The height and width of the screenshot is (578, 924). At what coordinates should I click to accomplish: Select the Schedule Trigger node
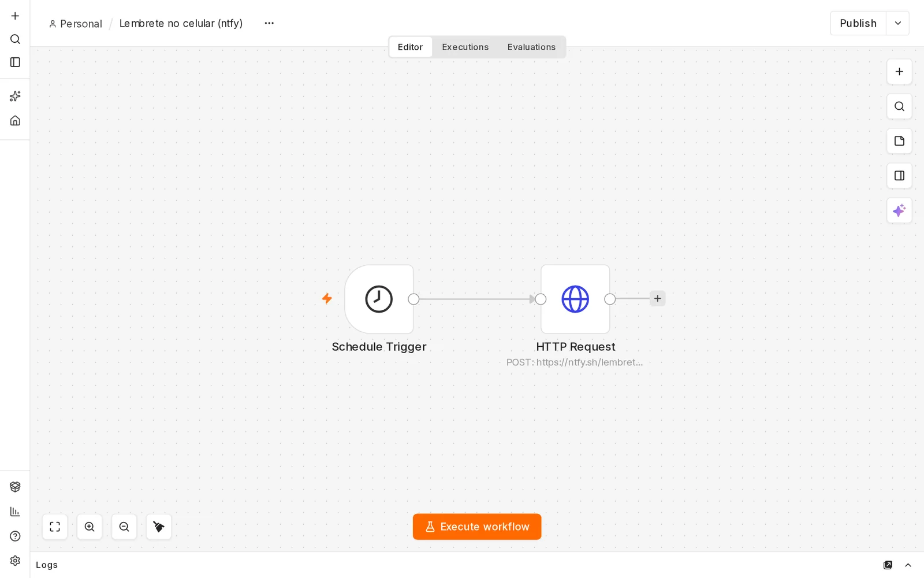(x=379, y=299)
